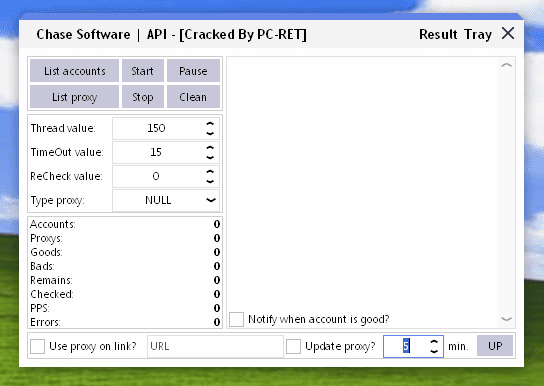Screen dimensions: 544x386
Task: Select Tray in the title bar
Action: point(478,34)
